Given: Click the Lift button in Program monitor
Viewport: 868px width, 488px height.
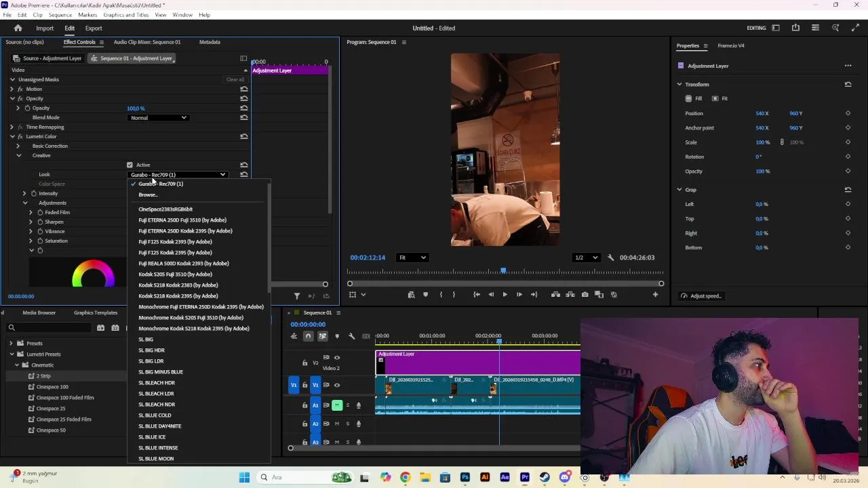Looking at the screenshot, I should (x=555, y=295).
